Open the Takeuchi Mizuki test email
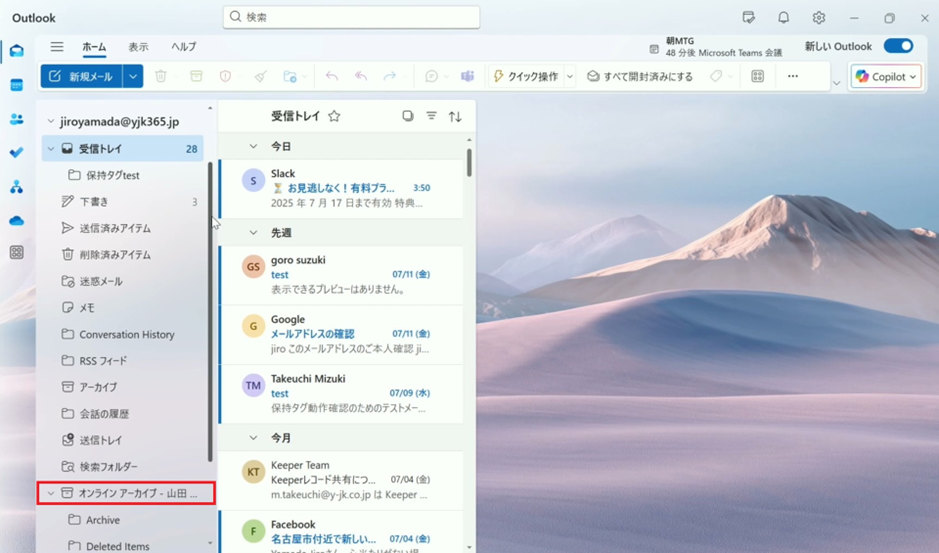Image resolution: width=939 pixels, height=553 pixels. point(341,393)
